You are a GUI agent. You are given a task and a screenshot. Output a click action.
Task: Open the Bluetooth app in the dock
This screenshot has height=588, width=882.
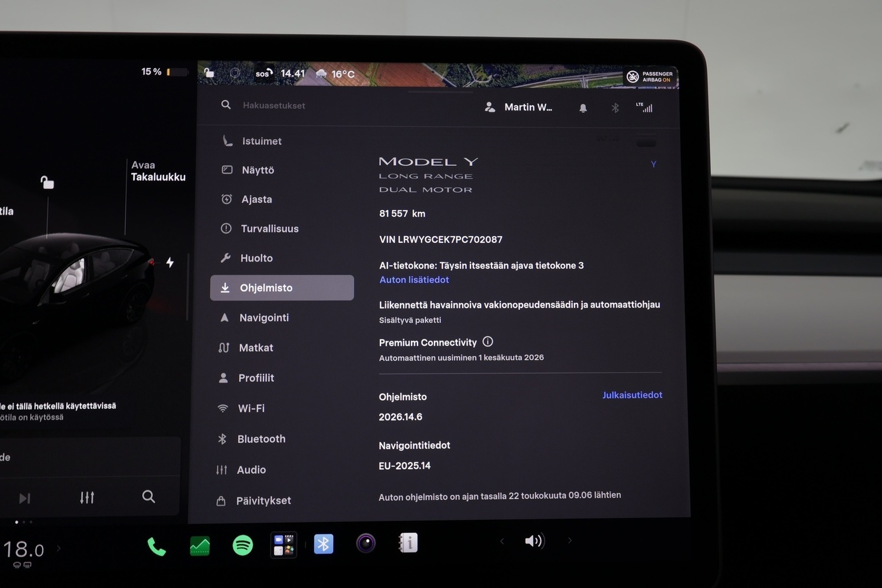323,544
